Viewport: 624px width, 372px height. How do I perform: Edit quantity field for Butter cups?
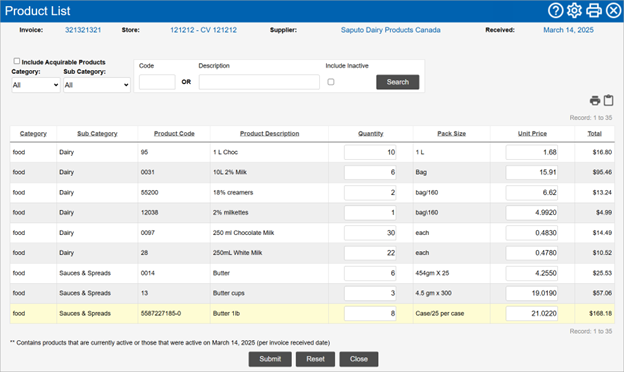[370, 293]
